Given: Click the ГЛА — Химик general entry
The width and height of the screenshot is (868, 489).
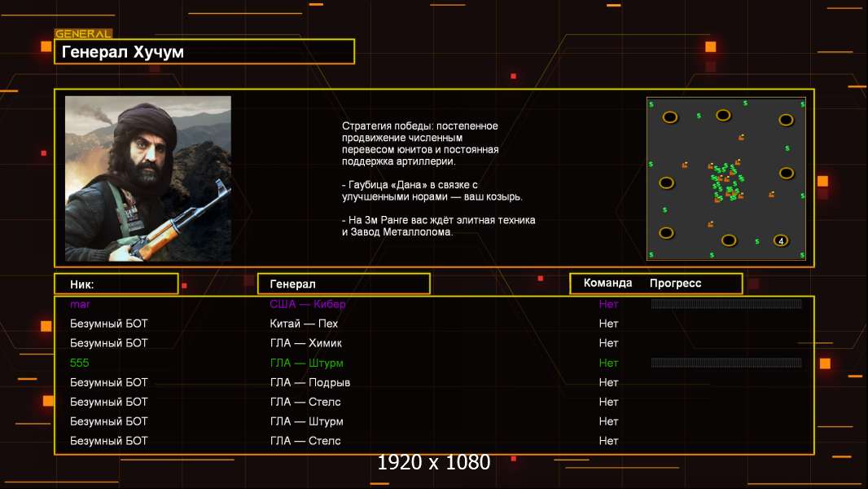Looking at the screenshot, I should click(x=305, y=343).
